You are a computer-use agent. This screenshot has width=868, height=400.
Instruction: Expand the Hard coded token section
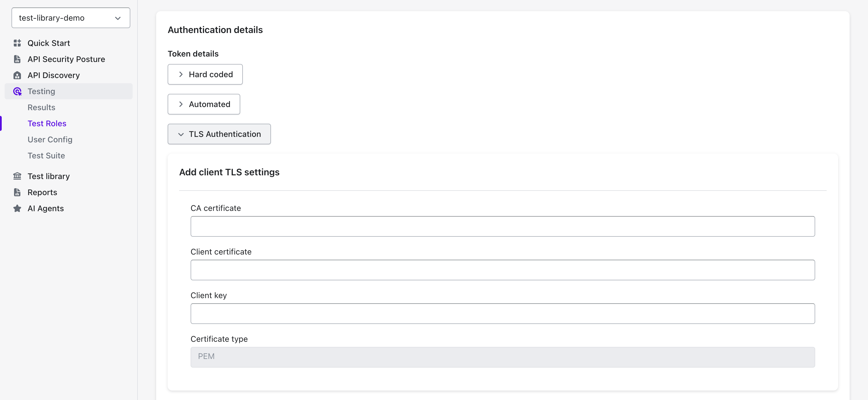click(x=205, y=75)
